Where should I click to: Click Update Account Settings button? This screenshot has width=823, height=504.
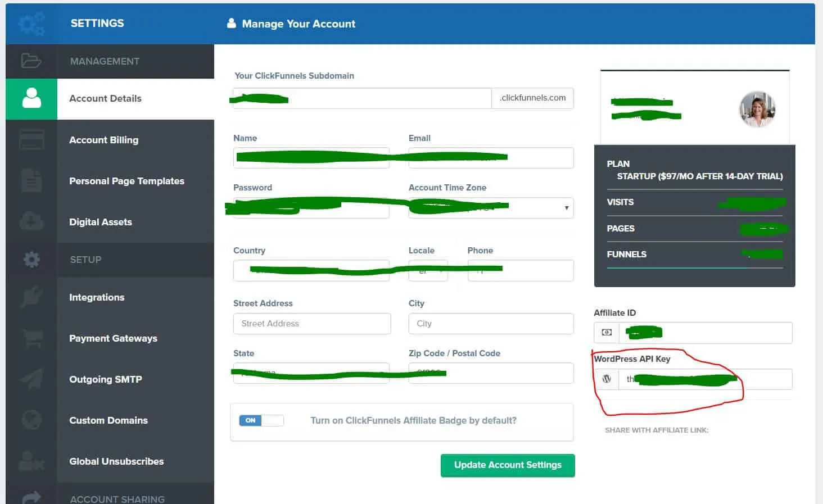point(508,465)
